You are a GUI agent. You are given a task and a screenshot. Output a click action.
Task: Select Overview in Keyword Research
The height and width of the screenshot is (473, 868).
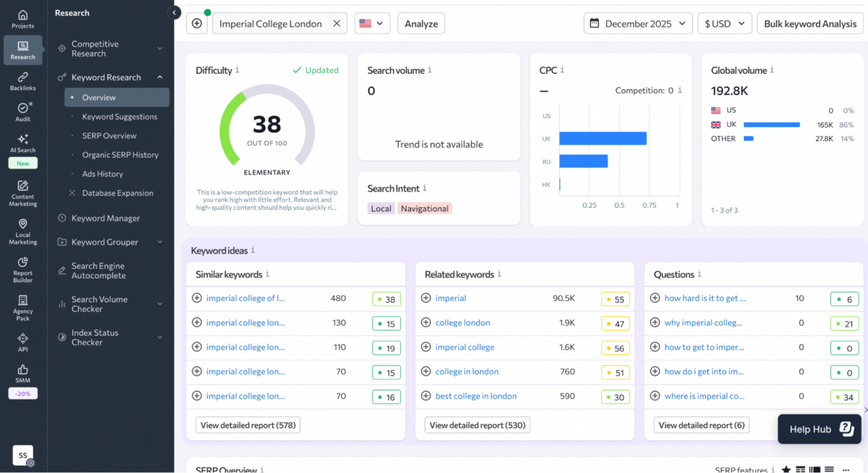click(x=116, y=98)
